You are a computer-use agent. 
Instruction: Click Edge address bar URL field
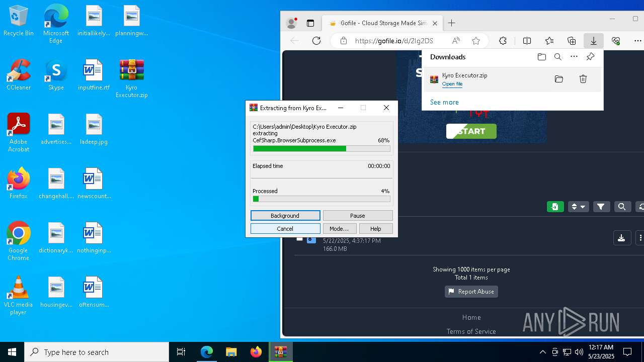pyautogui.click(x=393, y=41)
